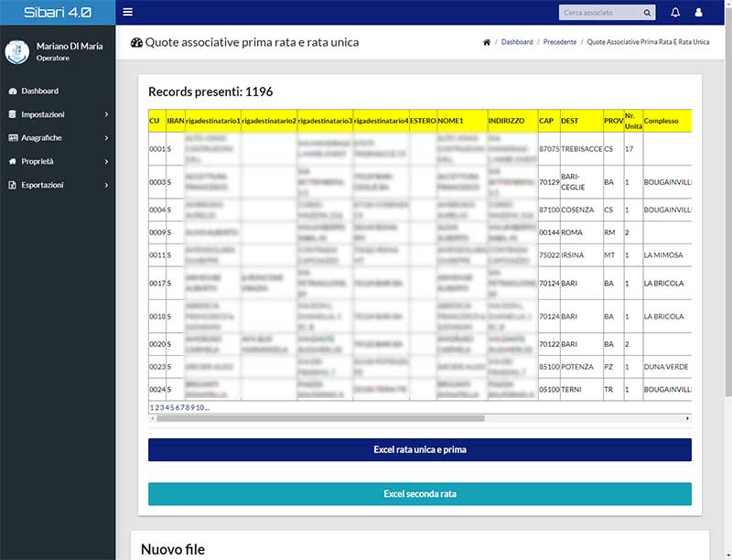
Task: Open the notifications bell
Action: (x=675, y=13)
